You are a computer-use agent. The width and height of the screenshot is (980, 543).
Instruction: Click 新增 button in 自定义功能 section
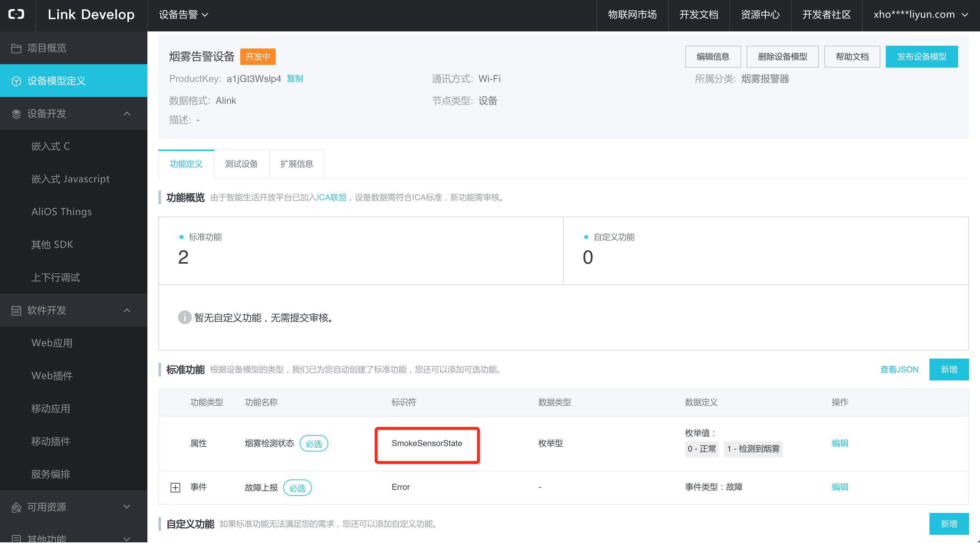point(949,524)
